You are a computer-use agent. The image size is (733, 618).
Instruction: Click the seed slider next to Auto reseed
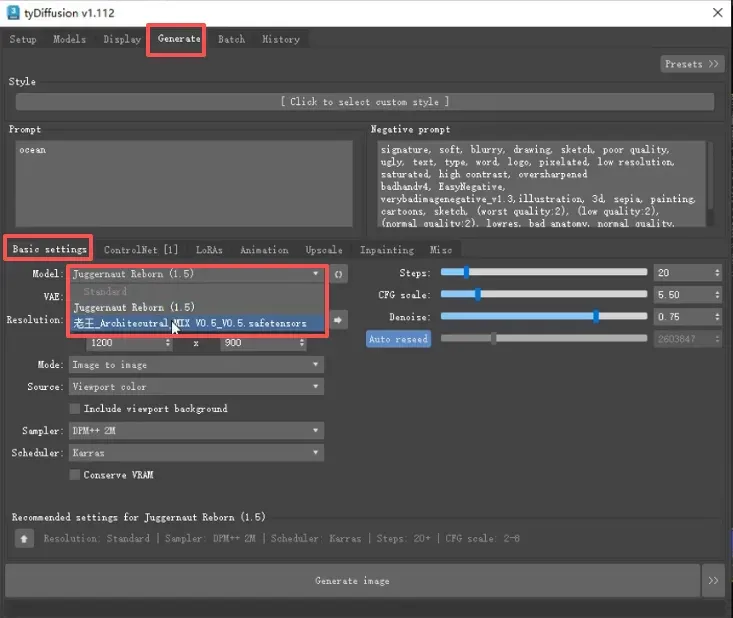tap(544, 338)
